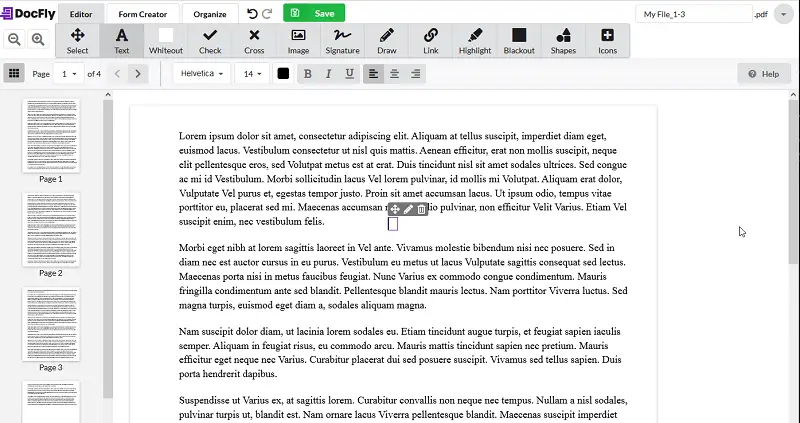Go to the previous page
800x423 pixels.
click(117, 73)
